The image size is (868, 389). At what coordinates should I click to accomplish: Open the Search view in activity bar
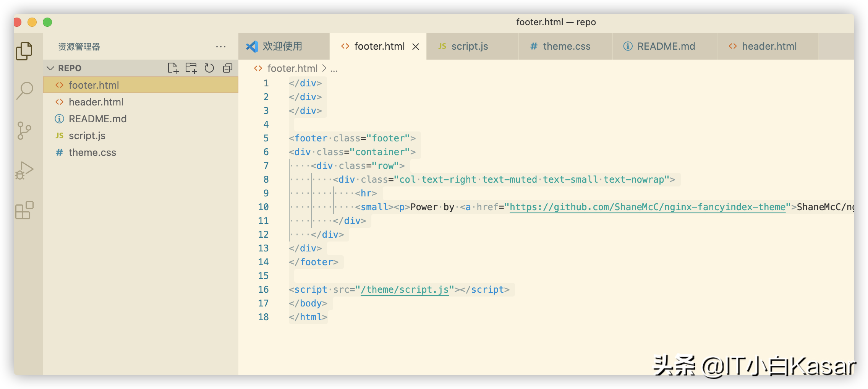(24, 91)
